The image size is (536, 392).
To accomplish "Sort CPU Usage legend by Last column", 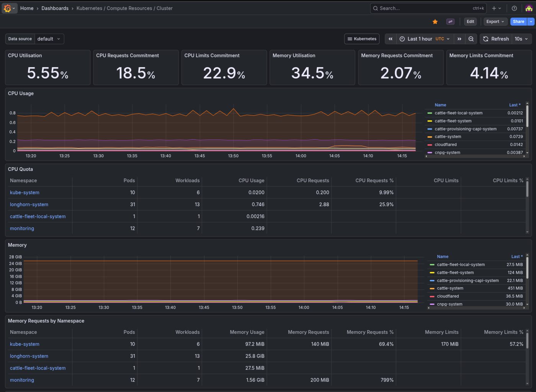I will coord(515,105).
